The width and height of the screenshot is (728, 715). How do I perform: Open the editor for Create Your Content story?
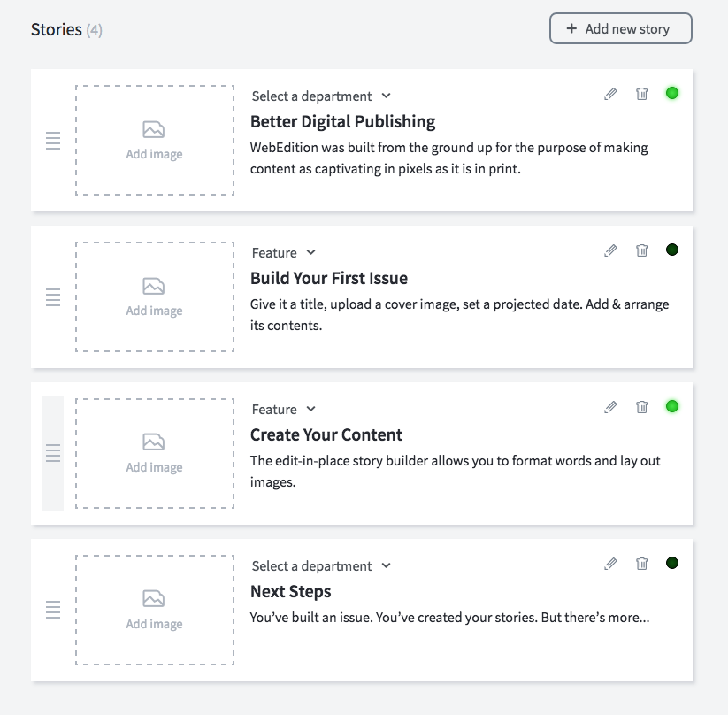point(610,407)
